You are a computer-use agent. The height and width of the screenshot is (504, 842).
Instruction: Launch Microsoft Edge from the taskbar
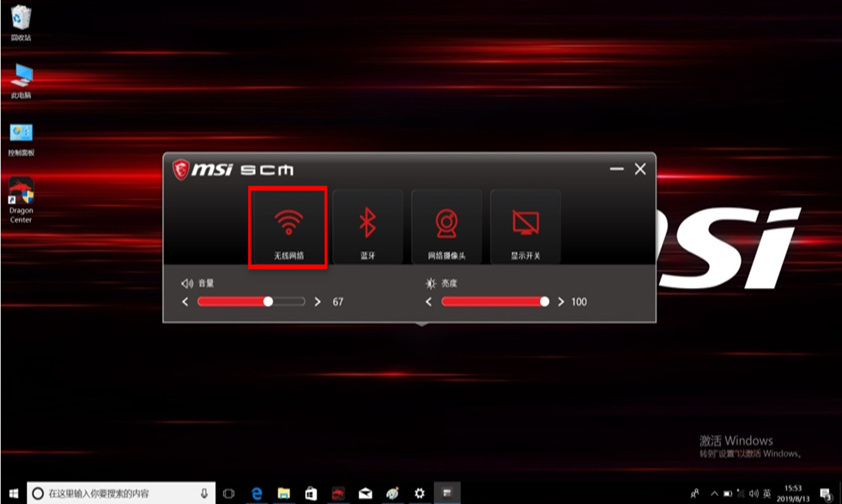[256, 492]
